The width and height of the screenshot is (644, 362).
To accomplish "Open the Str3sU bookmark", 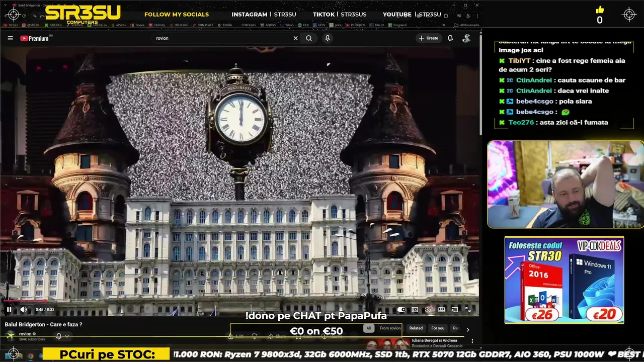I will (x=10, y=25).
